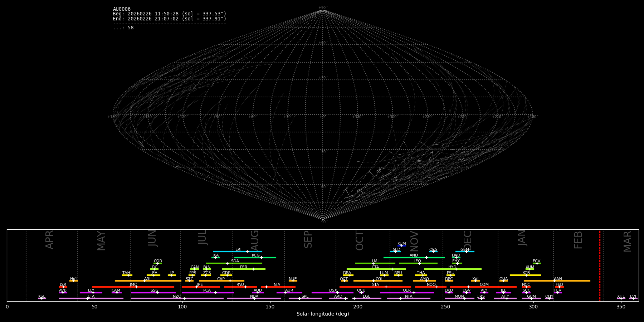Click the QUA shower label
644x322 pixels.
[504, 279]
